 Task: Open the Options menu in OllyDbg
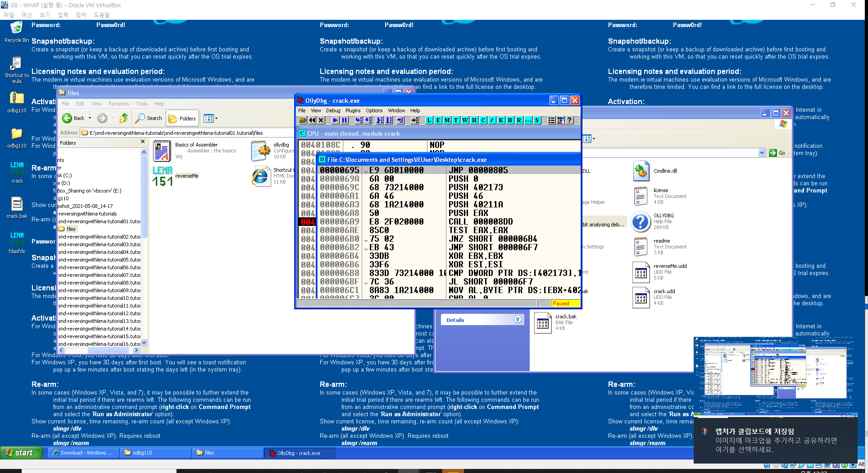374,110
